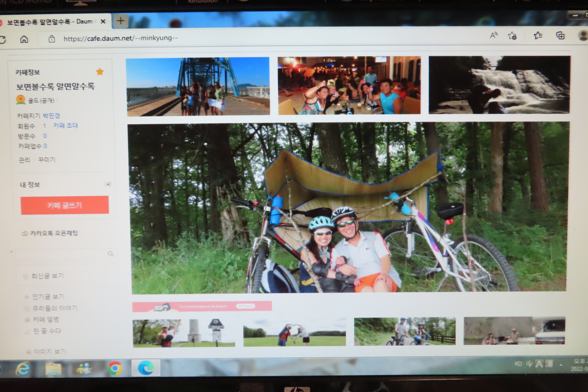Image resolution: width=588 pixels, height=392 pixels.
Task: Toggle the A input mode indicator
Action: 539,364
